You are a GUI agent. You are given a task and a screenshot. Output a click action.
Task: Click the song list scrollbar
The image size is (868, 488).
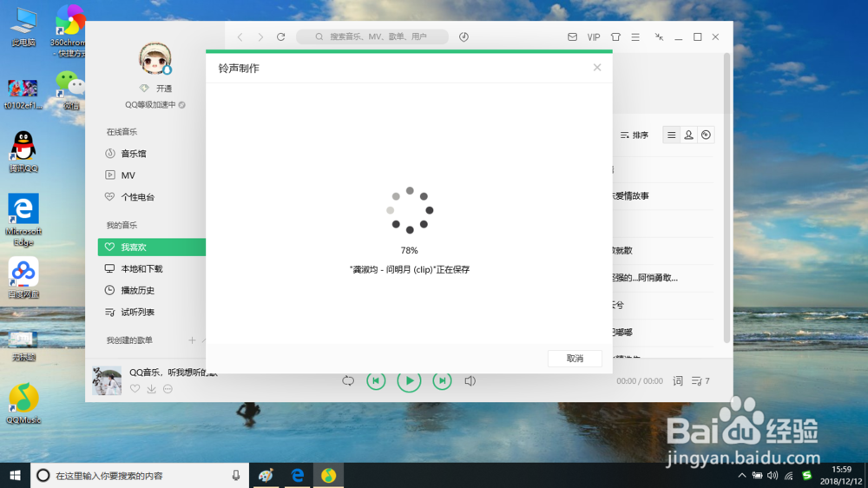click(x=727, y=198)
